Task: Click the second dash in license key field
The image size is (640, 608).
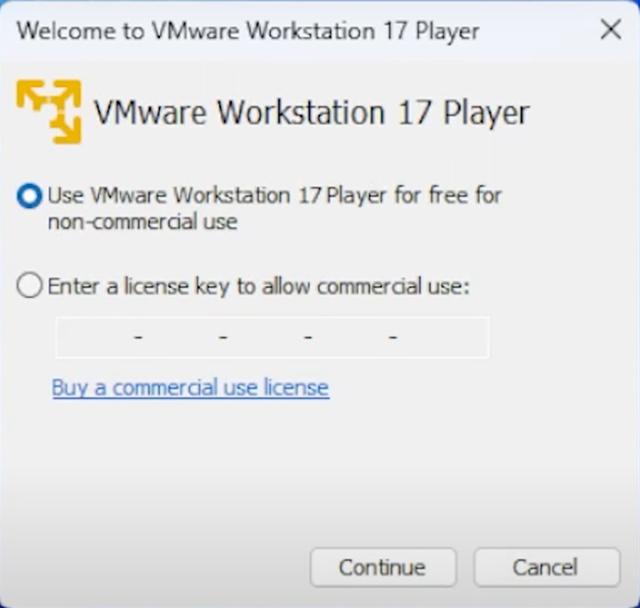Action: (x=223, y=338)
